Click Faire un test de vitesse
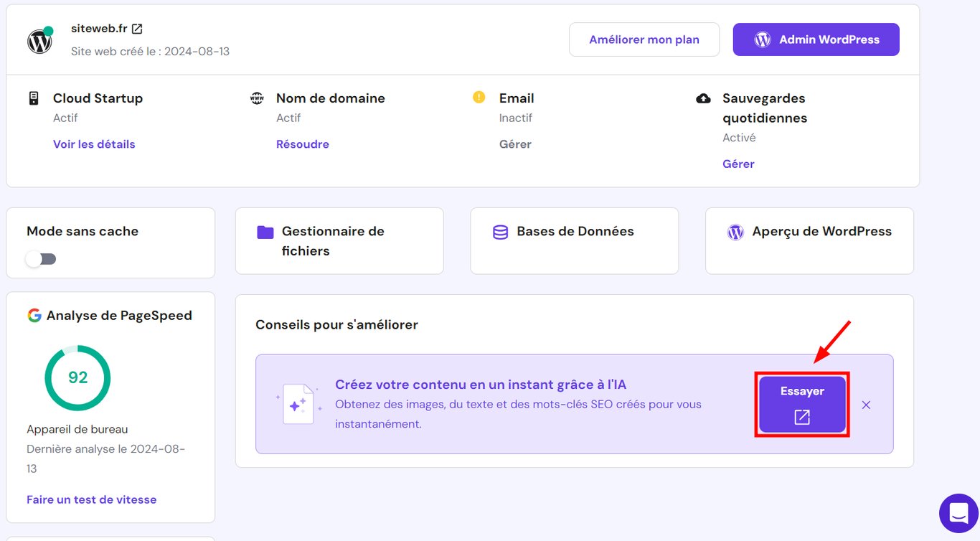Image resolution: width=980 pixels, height=541 pixels. (91, 499)
